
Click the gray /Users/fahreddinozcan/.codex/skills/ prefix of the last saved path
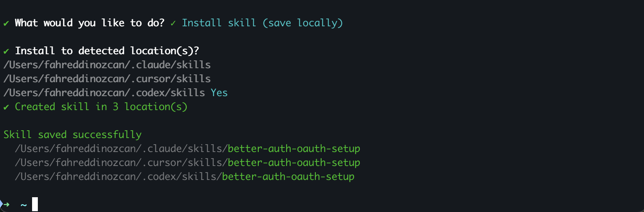(x=118, y=177)
